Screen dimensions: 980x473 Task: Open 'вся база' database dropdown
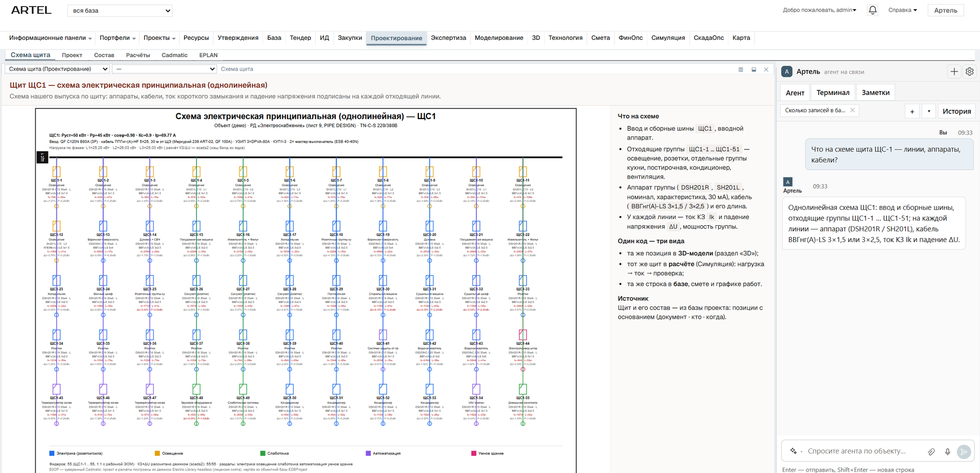[x=120, y=11]
